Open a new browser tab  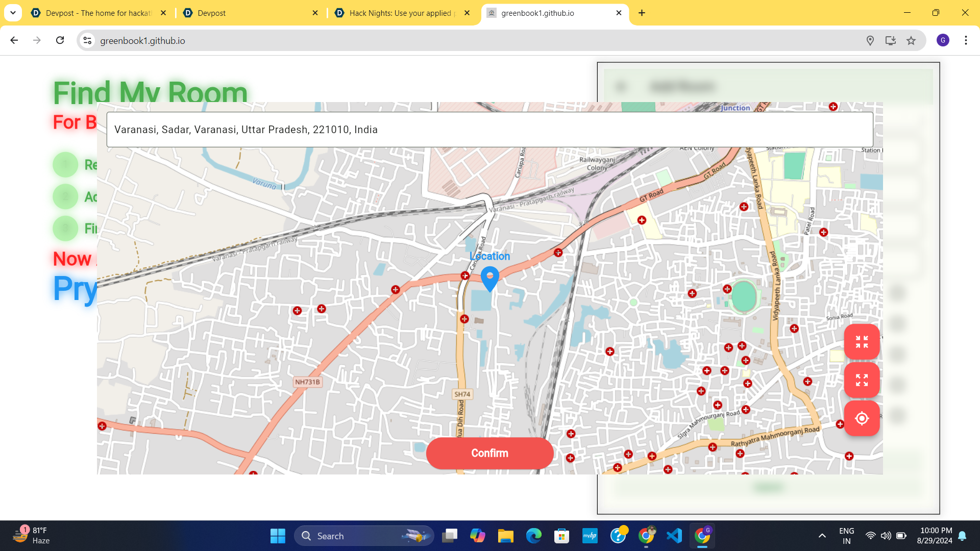click(642, 13)
